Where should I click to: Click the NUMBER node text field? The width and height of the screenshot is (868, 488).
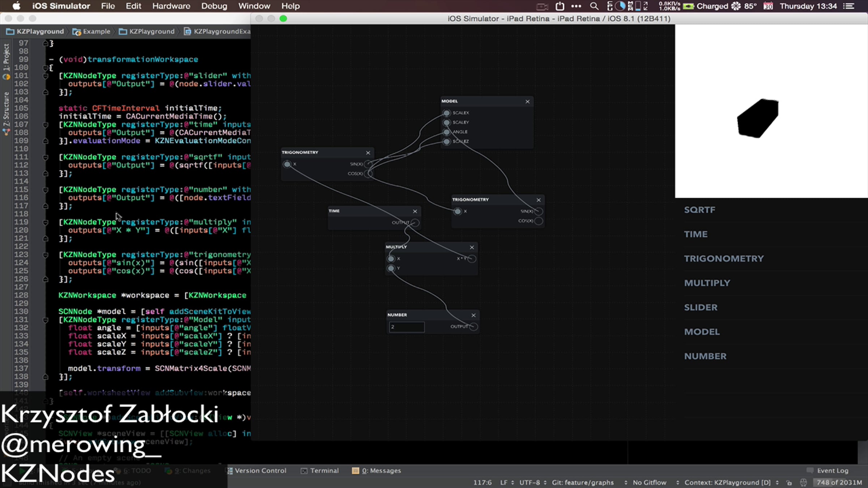click(x=407, y=327)
